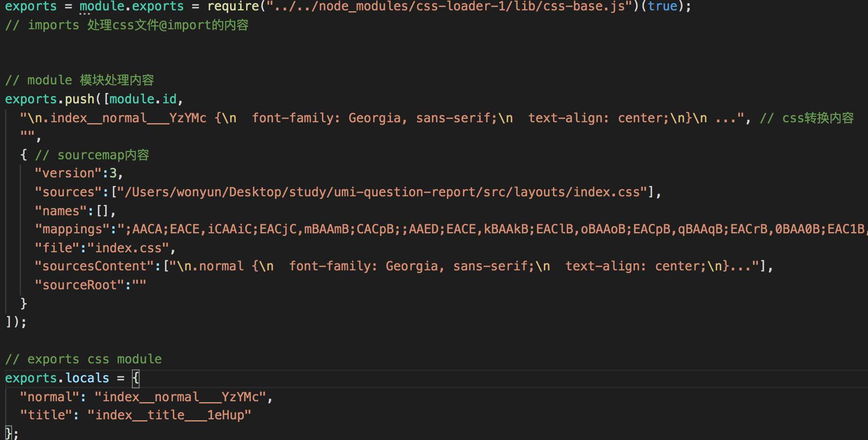Click the sourcemap comment

click(92, 155)
